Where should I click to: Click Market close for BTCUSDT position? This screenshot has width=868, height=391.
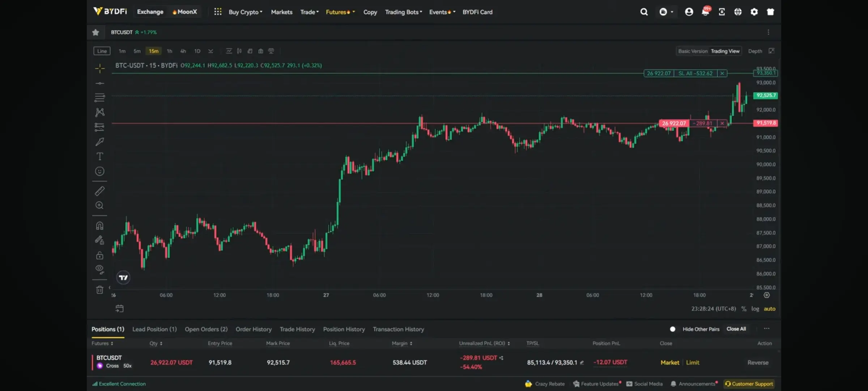[670, 362]
